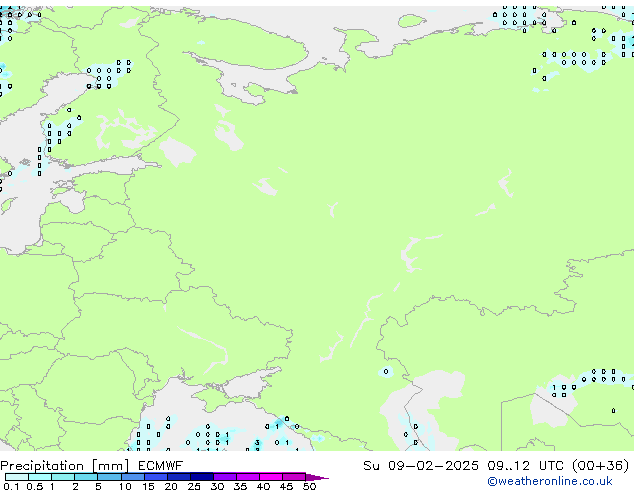The image size is (634, 490).
Task: Click the purple arrow tip above 50 mm
Action: point(317,477)
